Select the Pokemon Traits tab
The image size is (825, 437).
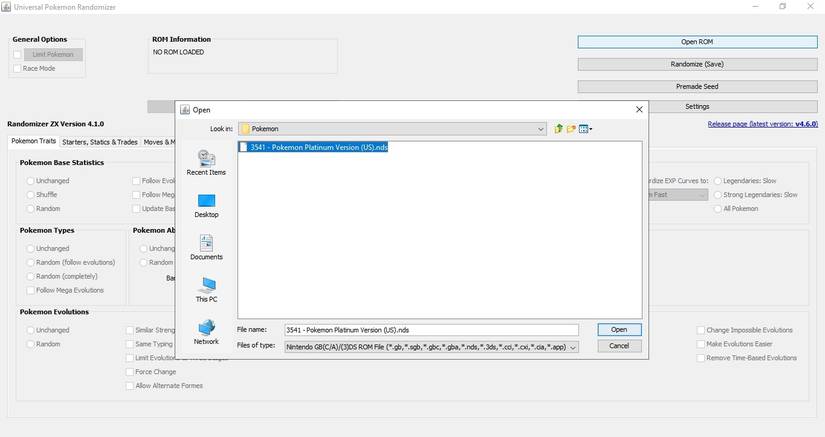coord(34,141)
